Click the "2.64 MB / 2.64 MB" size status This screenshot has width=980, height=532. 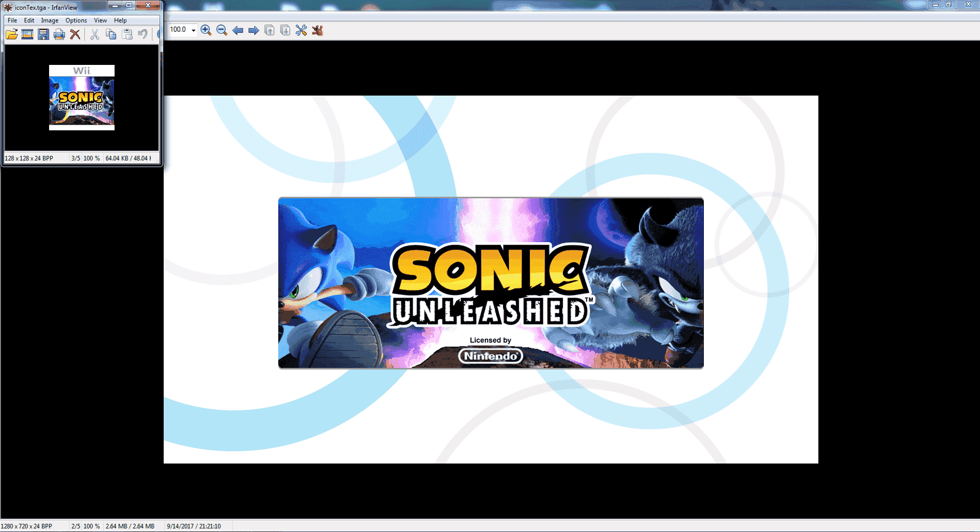tap(130, 526)
